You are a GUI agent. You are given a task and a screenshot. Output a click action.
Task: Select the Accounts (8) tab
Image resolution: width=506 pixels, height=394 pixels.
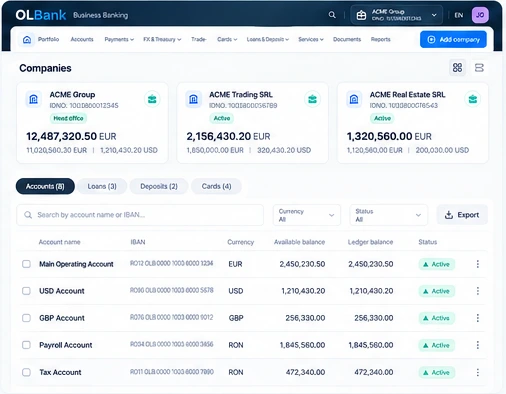coord(45,186)
